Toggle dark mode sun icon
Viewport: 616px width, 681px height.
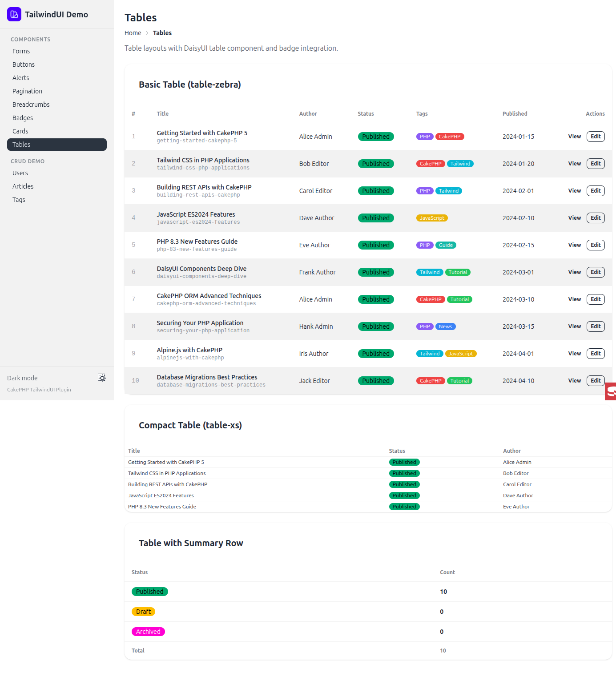pyautogui.click(x=102, y=378)
